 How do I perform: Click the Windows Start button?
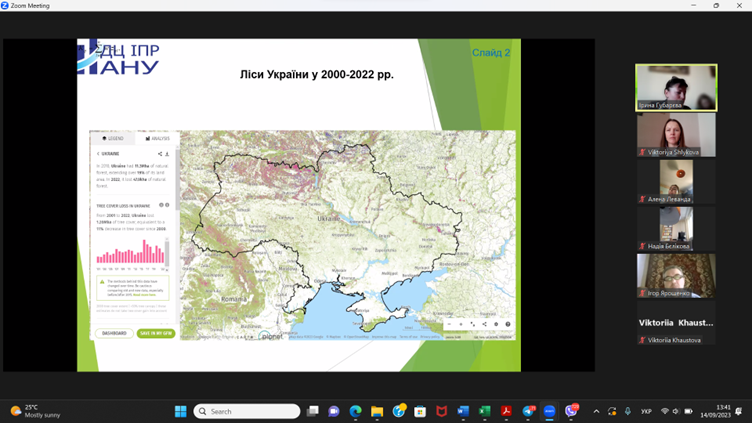181,411
